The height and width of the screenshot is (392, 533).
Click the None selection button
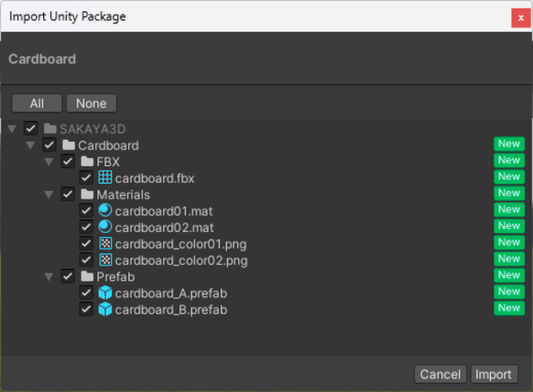[91, 103]
